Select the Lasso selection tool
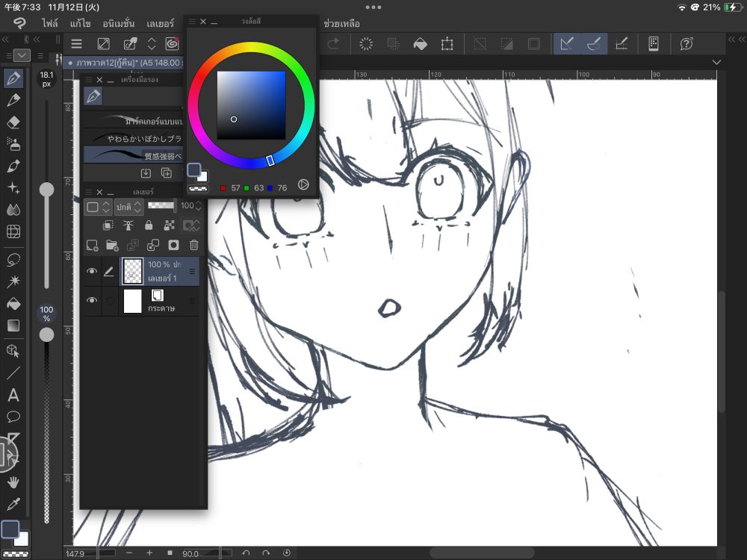 click(x=13, y=260)
